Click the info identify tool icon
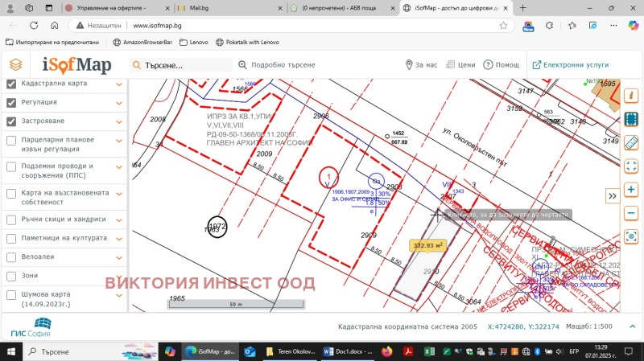This screenshot has width=644, height=361. (632, 95)
